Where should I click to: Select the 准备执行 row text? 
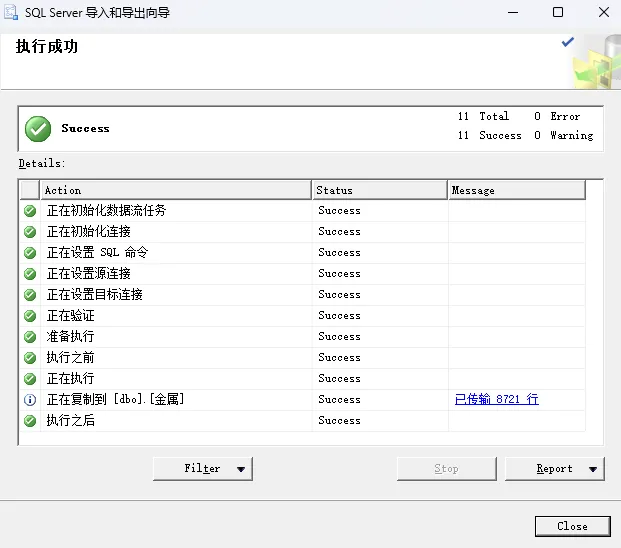pos(70,337)
